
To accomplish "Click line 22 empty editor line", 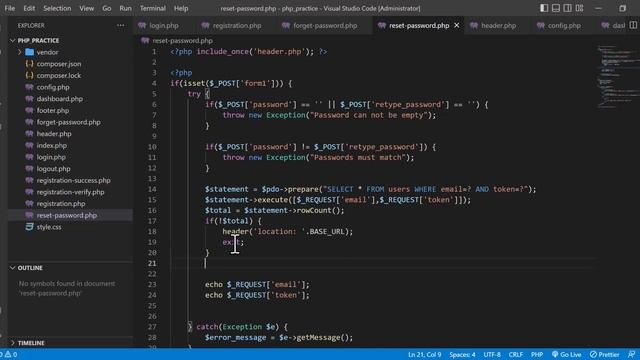I will tap(382, 274).
